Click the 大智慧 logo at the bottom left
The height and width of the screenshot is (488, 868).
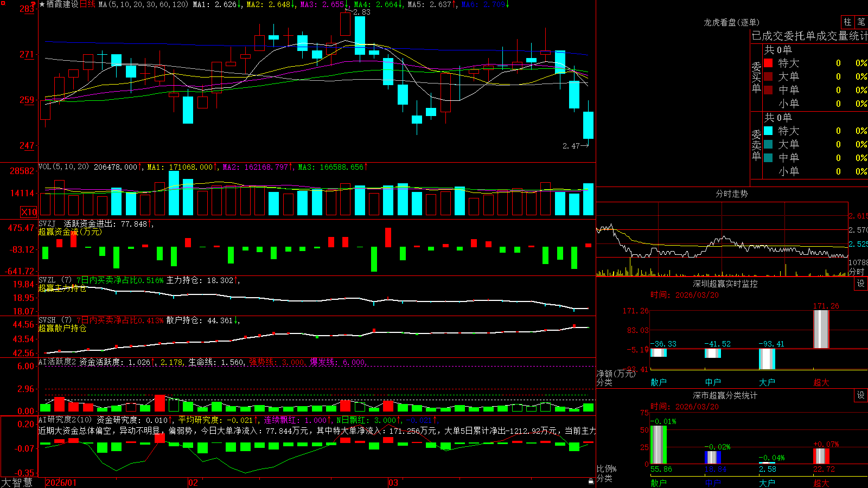click(x=17, y=483)
